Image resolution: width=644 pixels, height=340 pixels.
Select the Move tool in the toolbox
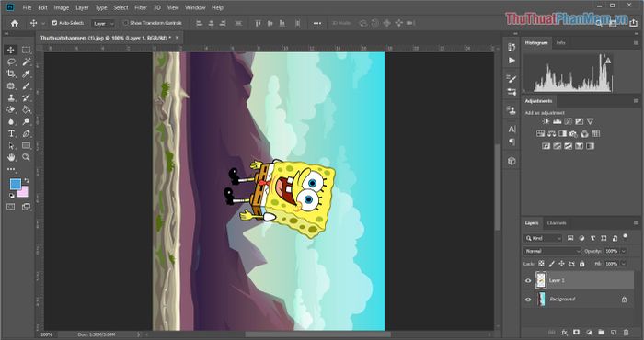click(x=11, y=50)
